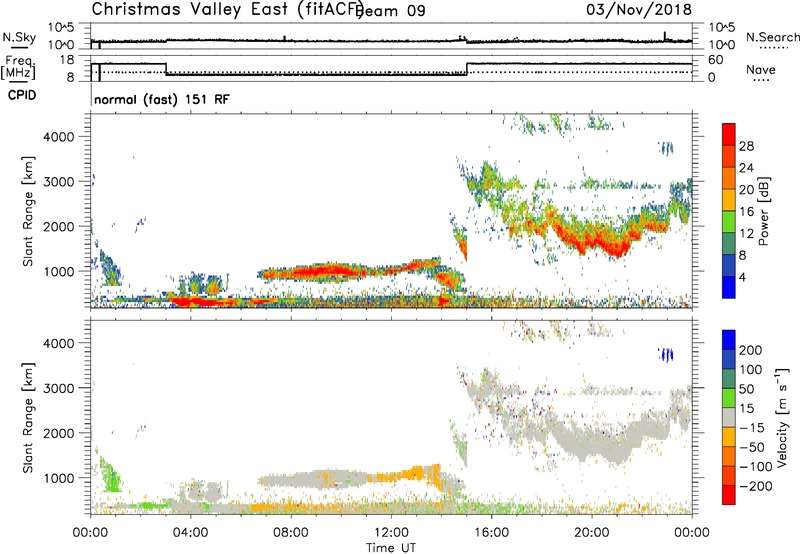
Task: Click the "Nave" legend label
Action: [761, 69]
